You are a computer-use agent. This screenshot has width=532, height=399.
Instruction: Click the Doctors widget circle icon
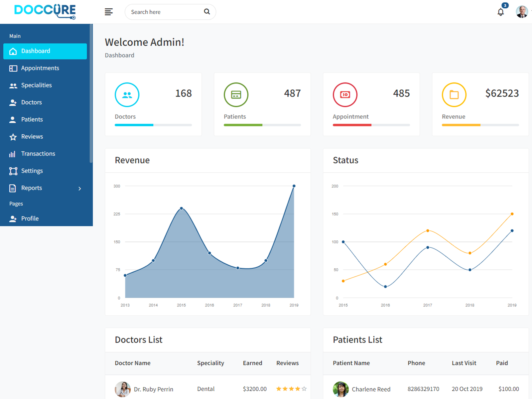[x=127, y=94]
